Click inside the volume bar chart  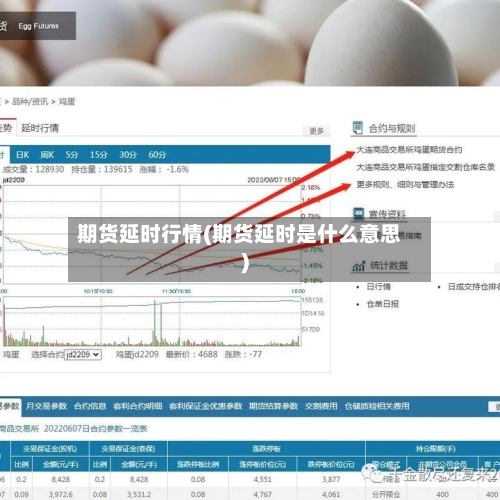pyautogui.click(x=152, y=321)
